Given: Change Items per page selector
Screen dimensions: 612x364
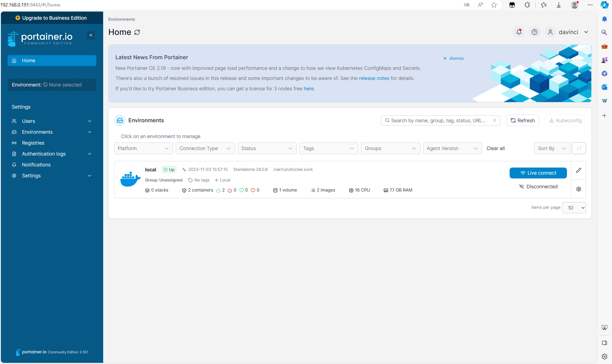Looking at the screenshot, I should 574,208.
